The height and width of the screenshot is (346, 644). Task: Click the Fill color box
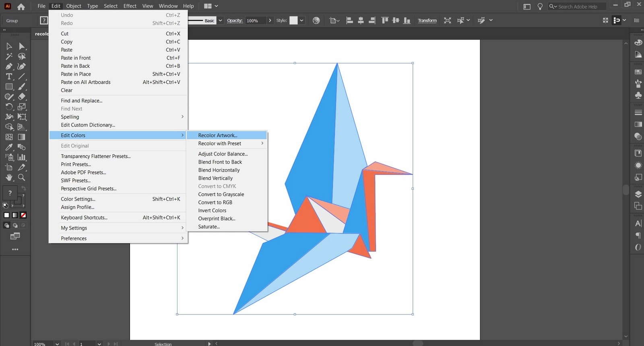pyautogui.click(x=10, y=193)
